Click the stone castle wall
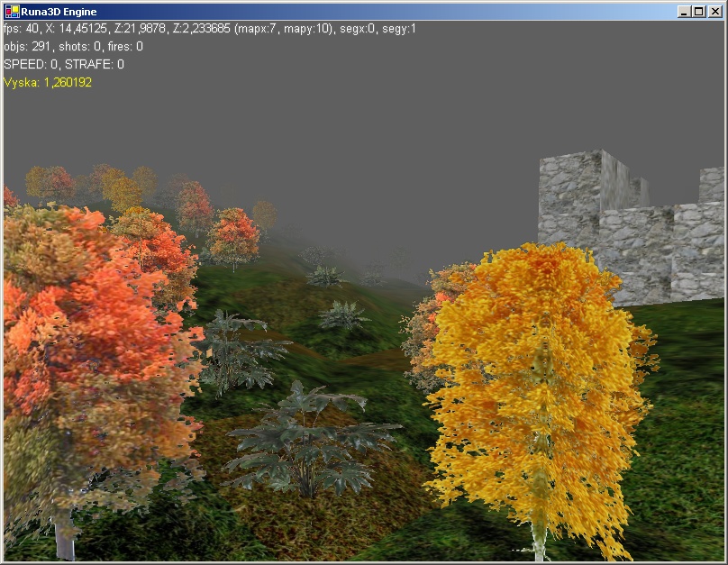Image resolution: width=728 pixels, height=565 pixels. [632, 227]
